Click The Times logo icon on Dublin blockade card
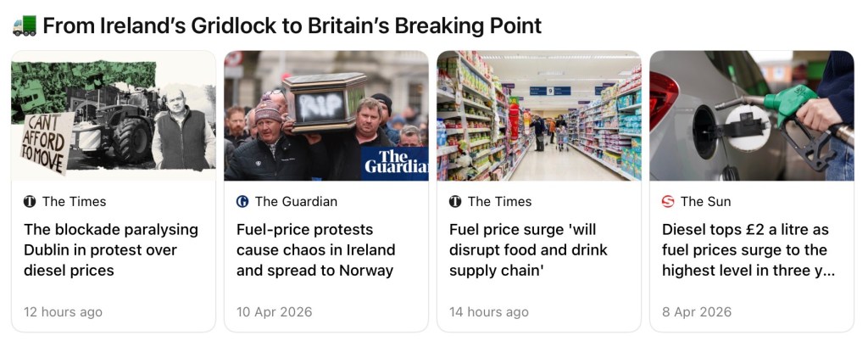The width and height of the screenshot is (868, 341). click(30, 202)
